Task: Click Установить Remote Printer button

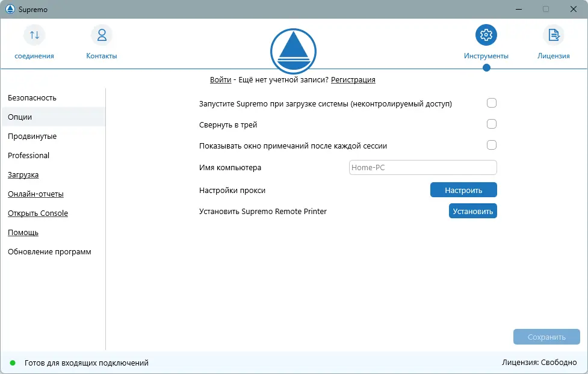Action: [x=473, y=211]
